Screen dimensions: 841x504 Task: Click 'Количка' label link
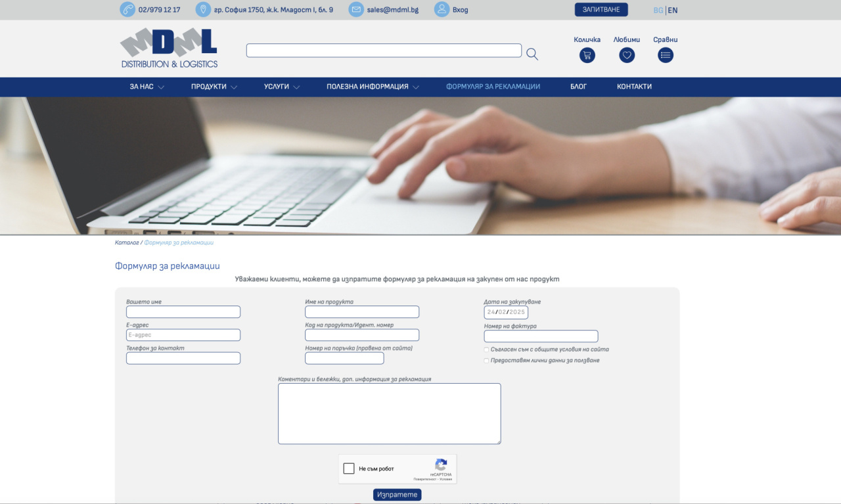587,39
